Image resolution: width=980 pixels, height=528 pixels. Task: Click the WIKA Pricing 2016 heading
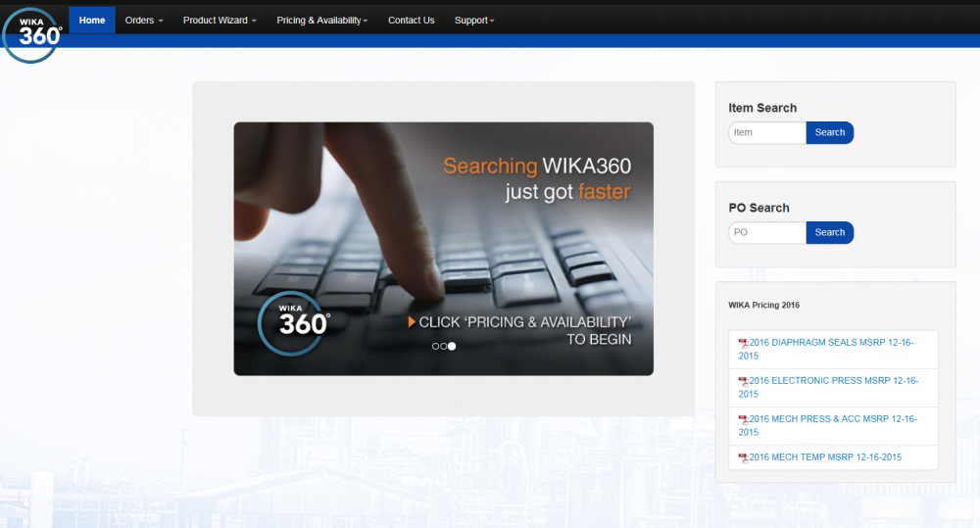pyautogui.click(x=763, y=305)
